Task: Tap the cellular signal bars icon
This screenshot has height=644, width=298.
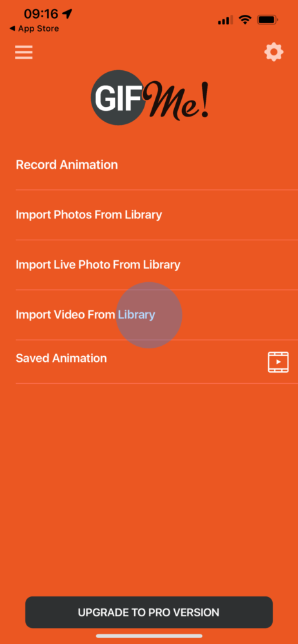Action: click(225, 20)
